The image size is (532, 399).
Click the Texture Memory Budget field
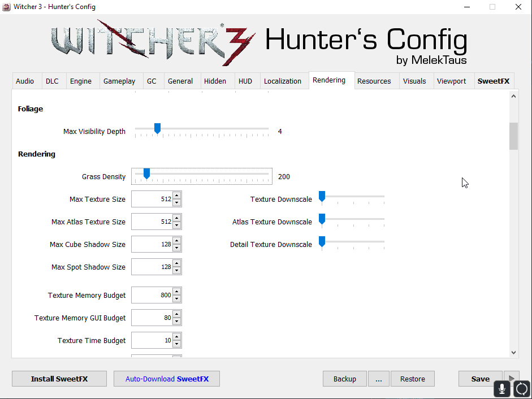click(x=152, y=295)
